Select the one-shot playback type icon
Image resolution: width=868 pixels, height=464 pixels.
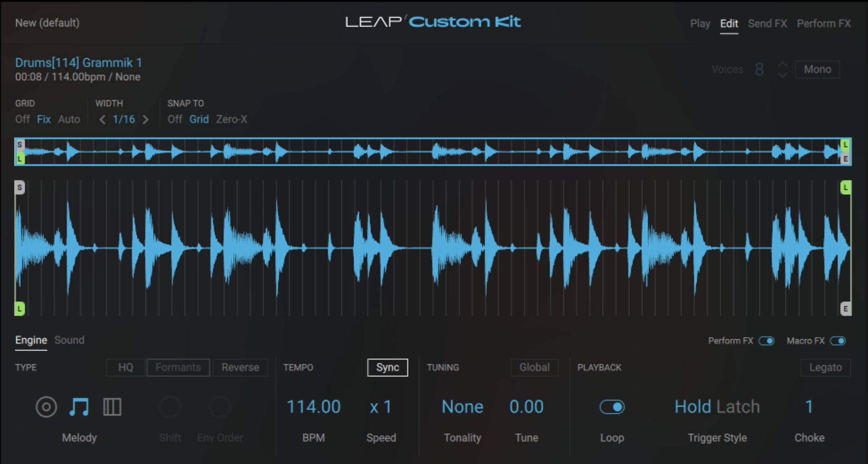(46, 407)
